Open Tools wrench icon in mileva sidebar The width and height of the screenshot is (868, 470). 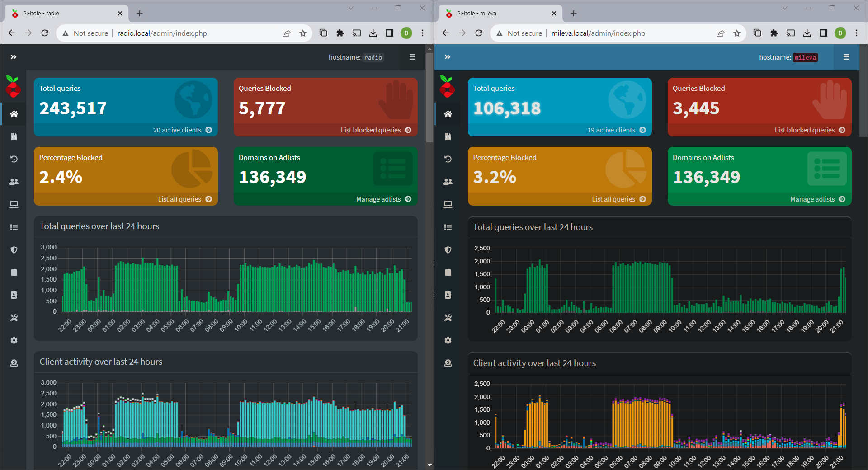[x=448, y=318]
